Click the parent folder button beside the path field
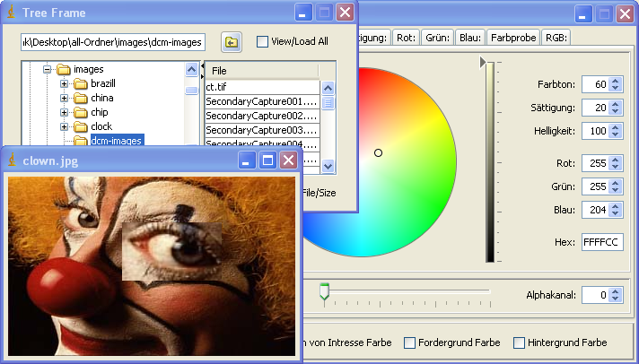Viewport: 639px width, 364px height. pyautogui.click(x=232, y=42)
